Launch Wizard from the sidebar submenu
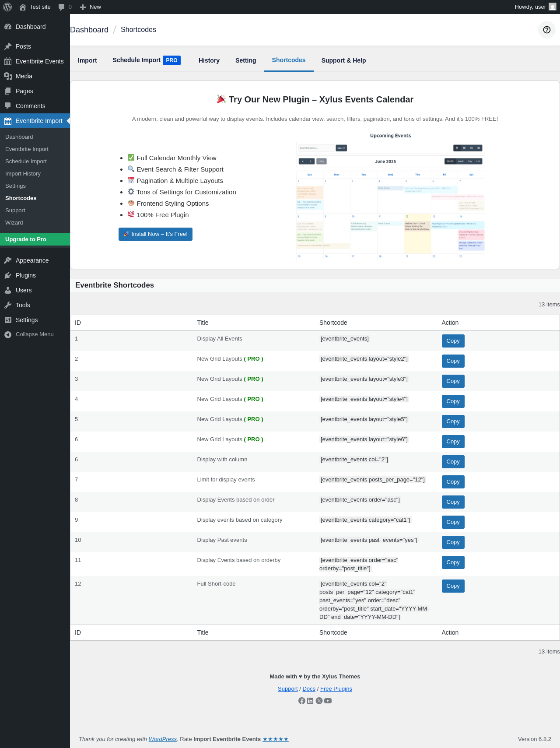Viewport: 560px width, 748px height. 35,223
